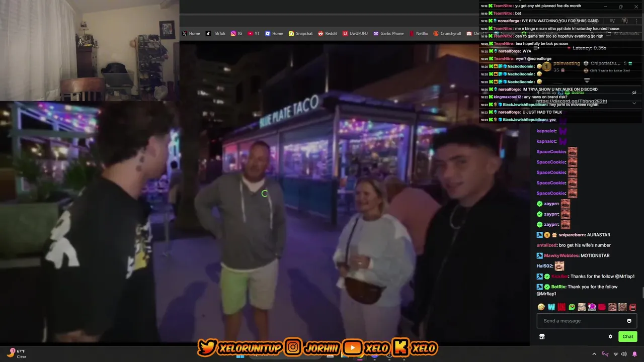Image resolution: width=644 pixels, height=362 pixels.
Task: Open the Reddit bookmark
Action: [328, 34]
